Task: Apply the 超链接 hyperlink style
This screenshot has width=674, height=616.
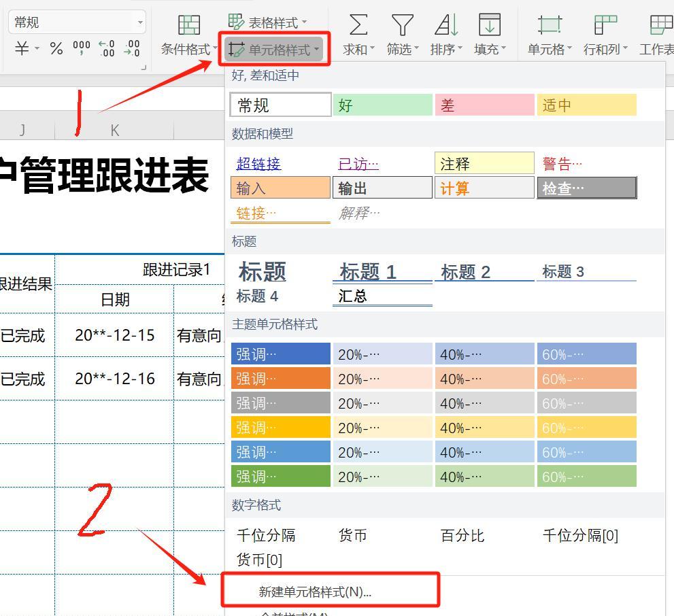Action: point(280,164)
